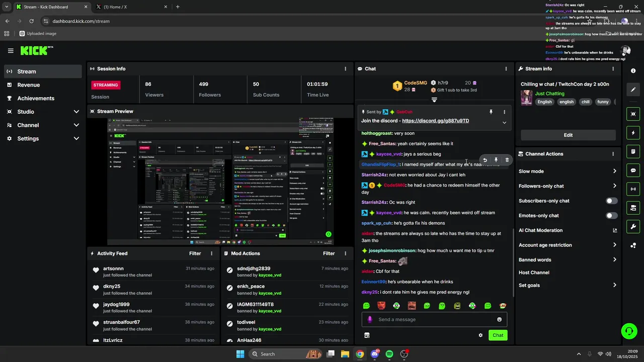This screenshot has width=644, height=362.
Task: Click the Just Chatting category link
Action: click(x=549, y=94)
